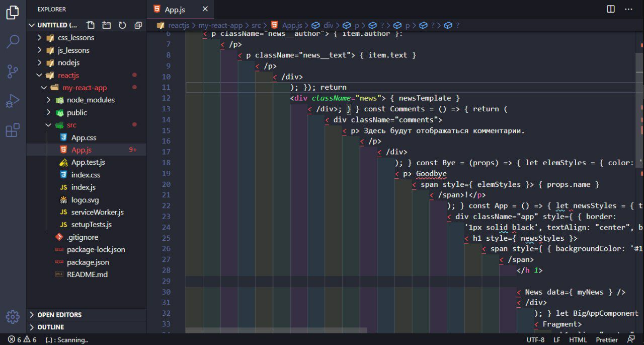644x345 pixels.
Task: Open the .gitignore file
Action: point(83,237)
